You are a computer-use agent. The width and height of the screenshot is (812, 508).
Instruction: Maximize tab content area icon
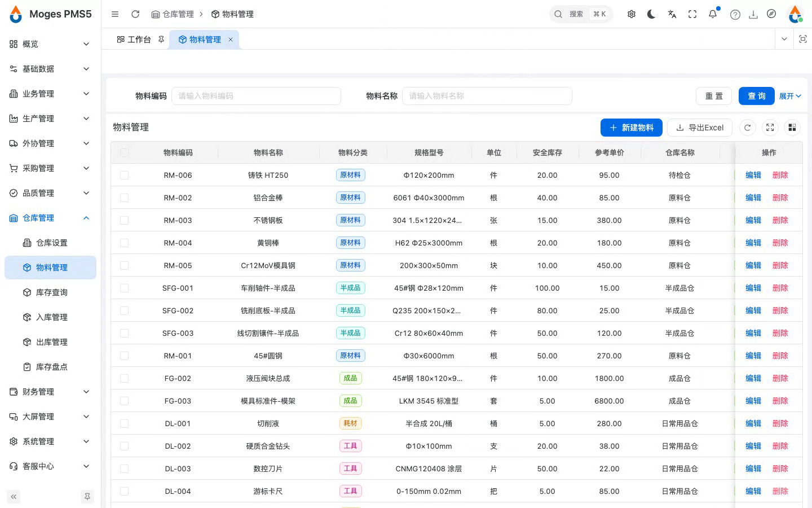(x=803, y=39)
